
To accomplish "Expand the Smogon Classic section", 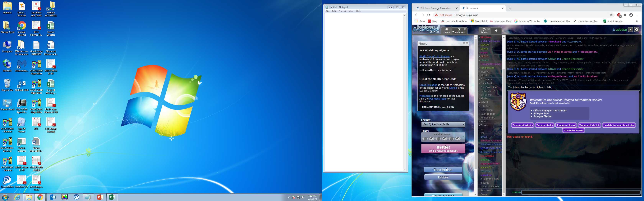I will click(542, 116).
